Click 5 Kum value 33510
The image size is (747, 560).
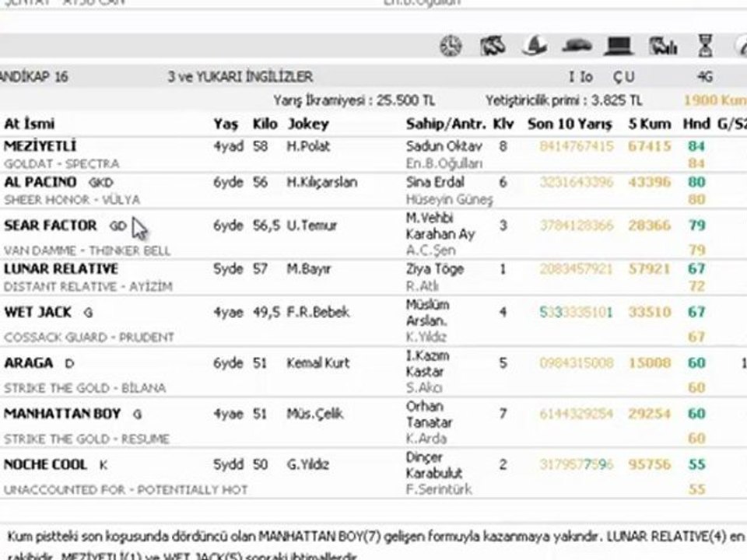tap(649, 312)
